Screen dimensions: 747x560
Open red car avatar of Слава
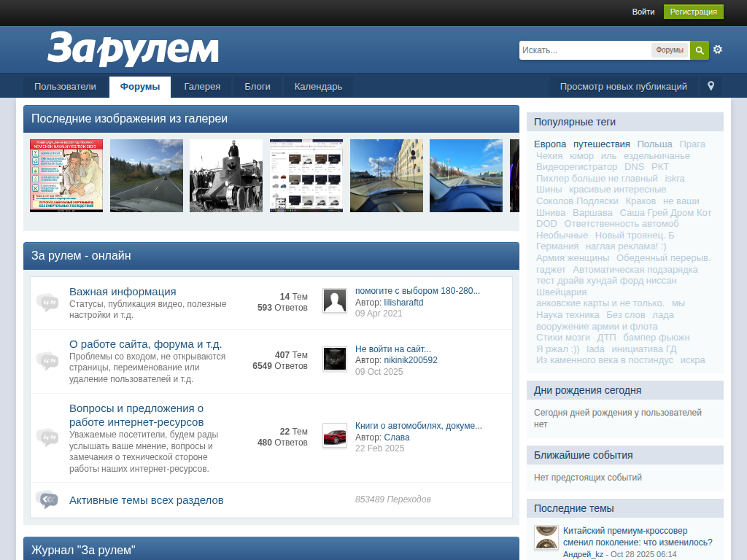point(335,435)
